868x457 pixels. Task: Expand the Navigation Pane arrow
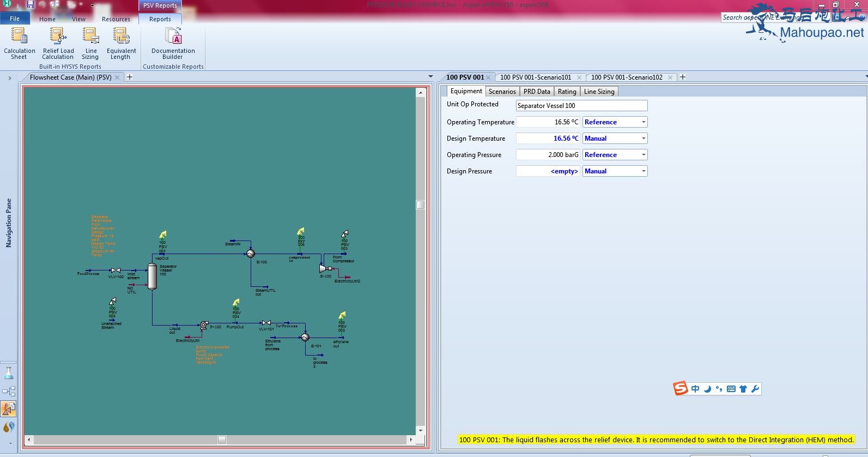[x=9, y=78]
